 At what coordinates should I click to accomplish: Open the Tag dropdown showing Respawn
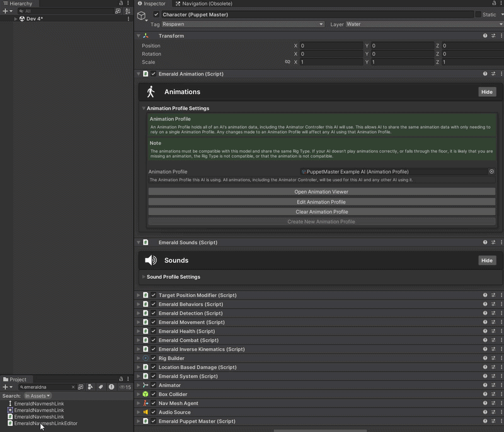243,24
